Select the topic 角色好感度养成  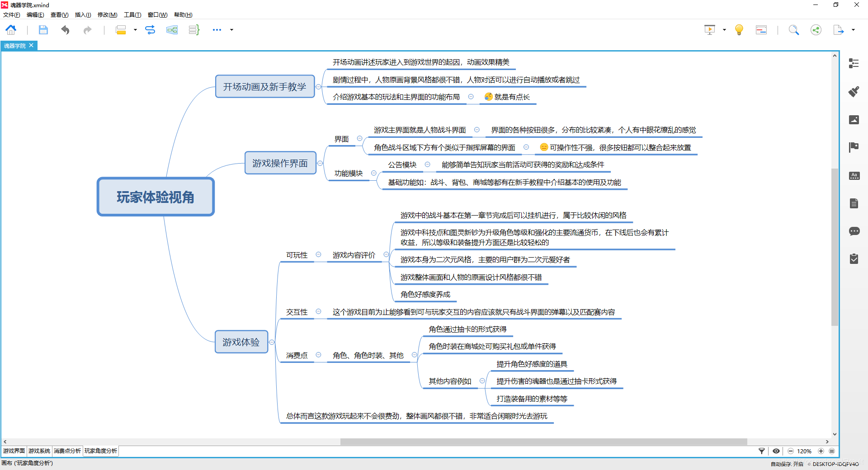(x=425, y=295)
